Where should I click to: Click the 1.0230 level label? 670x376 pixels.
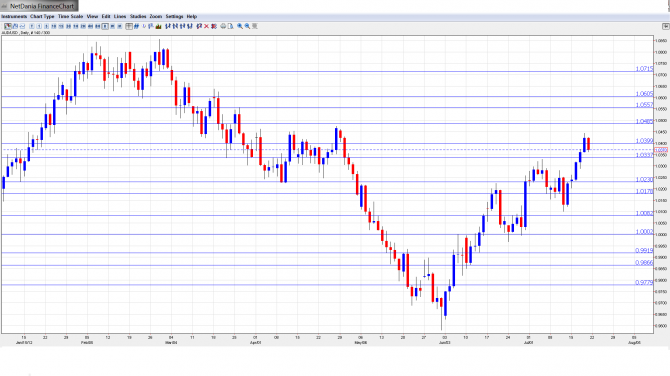coord(644,179)
